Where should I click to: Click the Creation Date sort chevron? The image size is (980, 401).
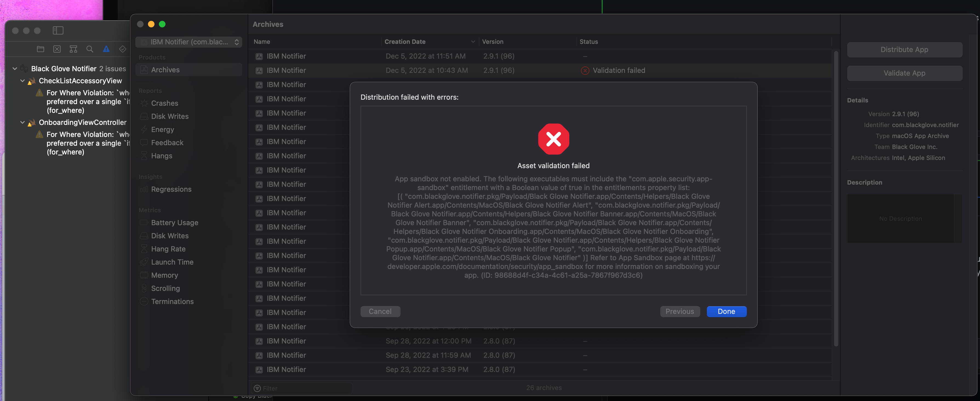[x=473, y=41]
